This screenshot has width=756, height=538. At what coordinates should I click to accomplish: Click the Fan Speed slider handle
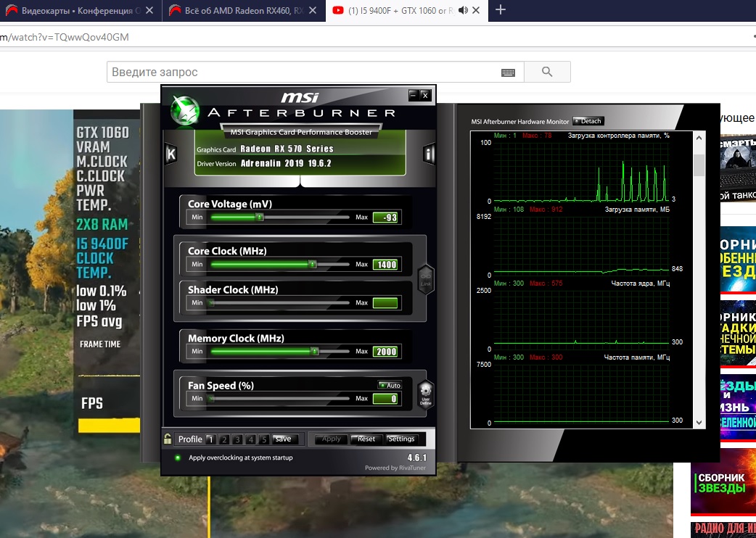coord(210,398)
